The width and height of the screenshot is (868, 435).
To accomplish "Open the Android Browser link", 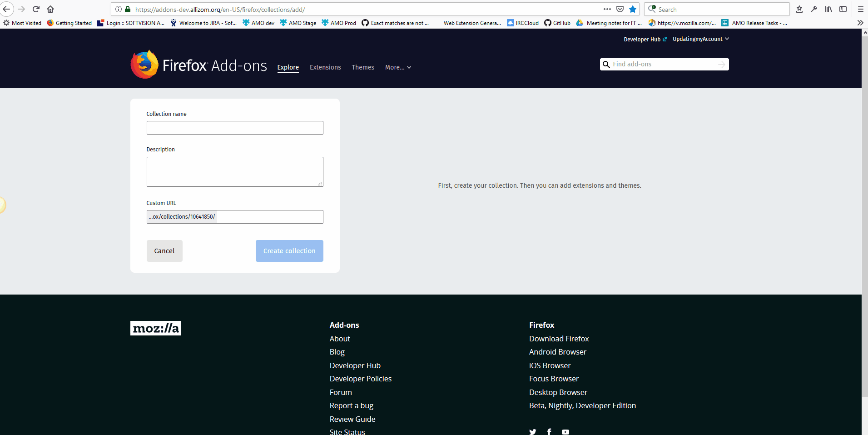I will 558,352.
